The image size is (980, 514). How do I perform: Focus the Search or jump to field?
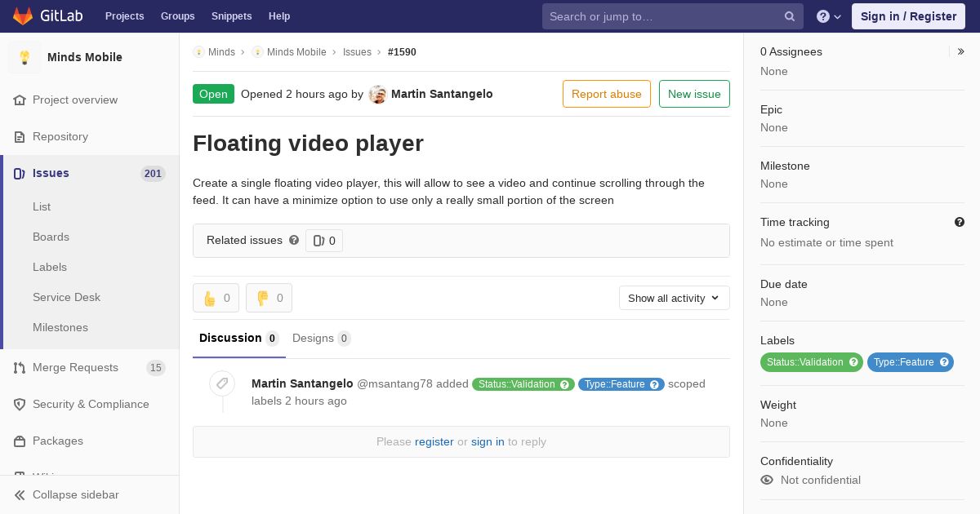[661, 16]
